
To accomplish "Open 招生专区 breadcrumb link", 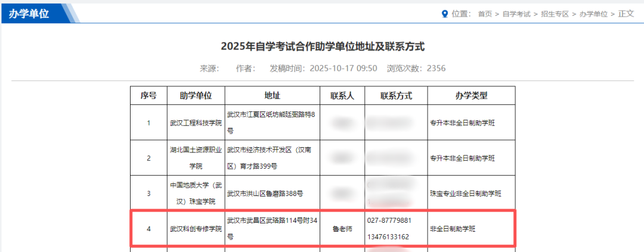I will pos(555,14).
